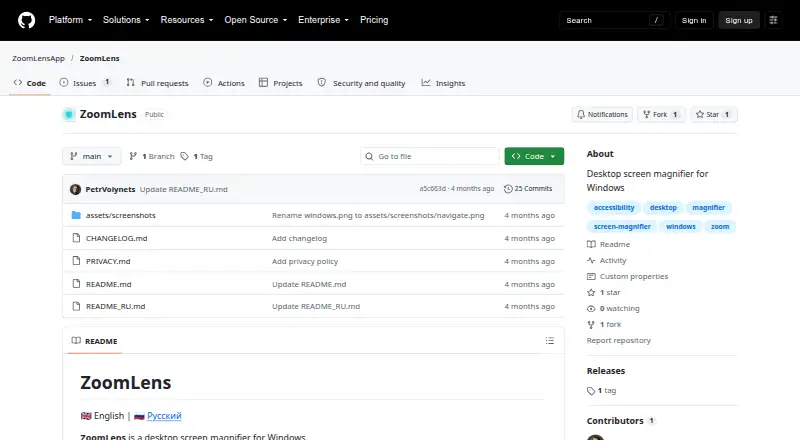Switch to the Projects tab
This screenshot has width=800, height=440.
[x=281, y=83]
